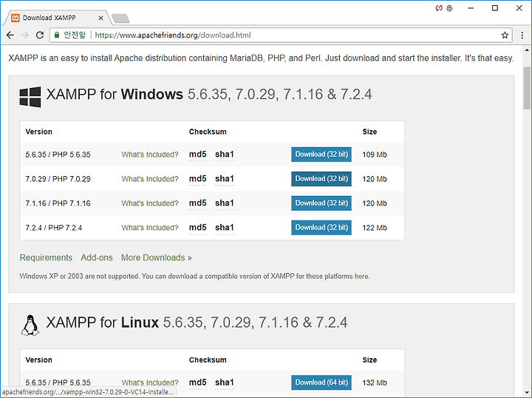
Task: Close the Download XAMPP tab
Action: (x=100, y=18)
